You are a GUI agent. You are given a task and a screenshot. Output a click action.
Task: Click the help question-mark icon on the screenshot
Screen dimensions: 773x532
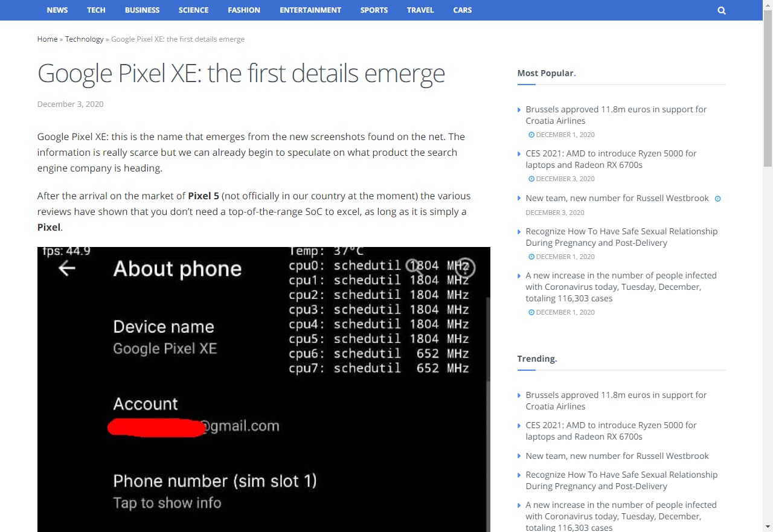coord(466,268)
